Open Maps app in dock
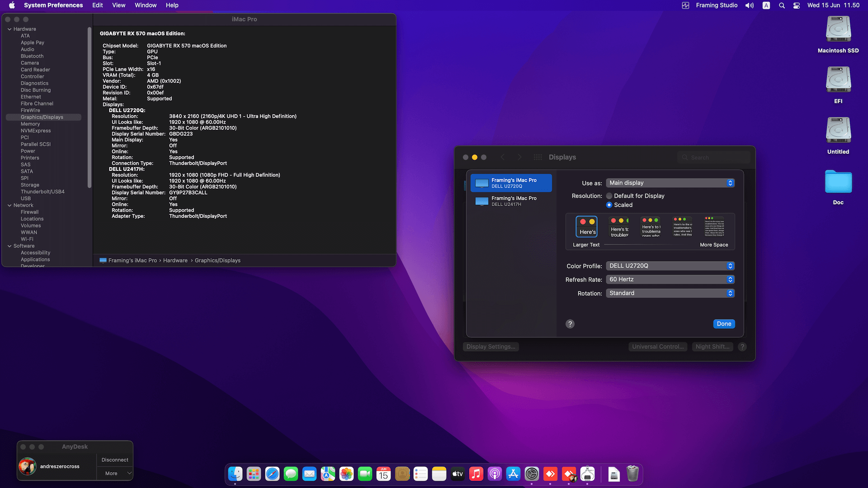Image resolution: width=868 pixels, height=488 pixels. click(x=328, y=474)
